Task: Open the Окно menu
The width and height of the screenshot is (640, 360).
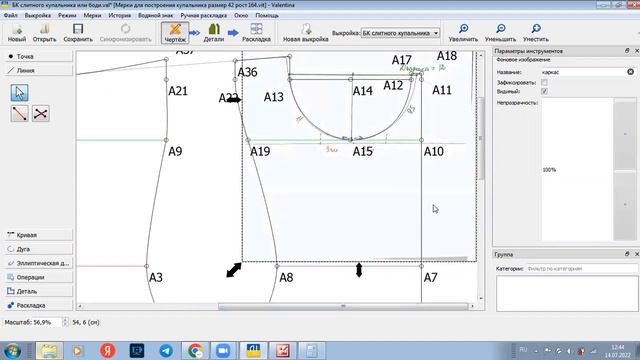Action: pyautogui.click(x=241, y=15)
